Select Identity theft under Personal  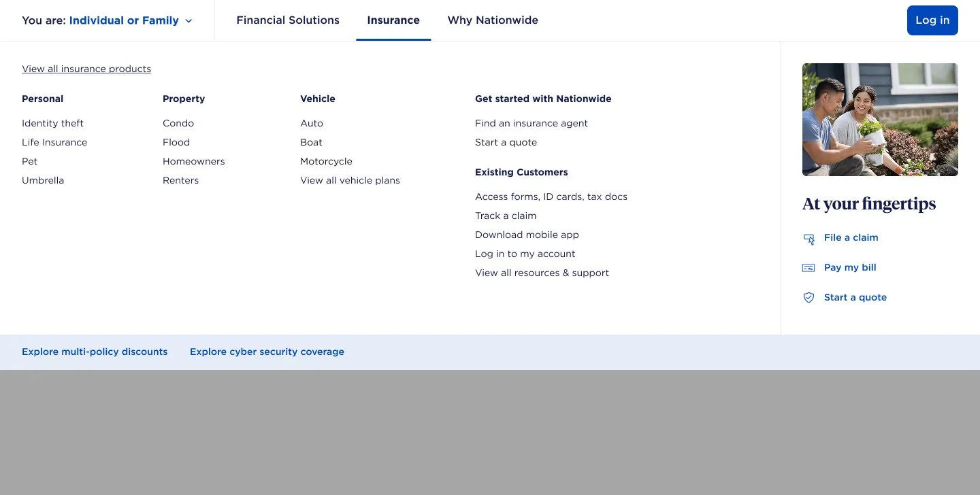tap(52, 123)
